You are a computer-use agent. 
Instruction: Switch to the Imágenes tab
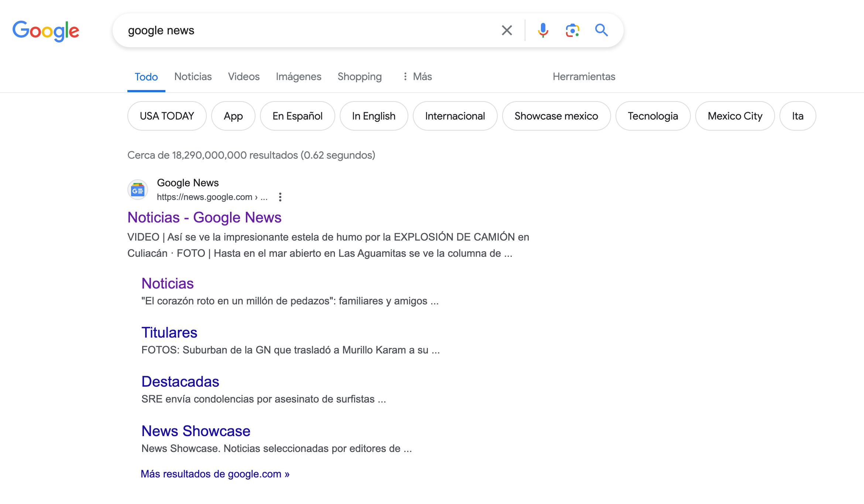click(298, 77)
